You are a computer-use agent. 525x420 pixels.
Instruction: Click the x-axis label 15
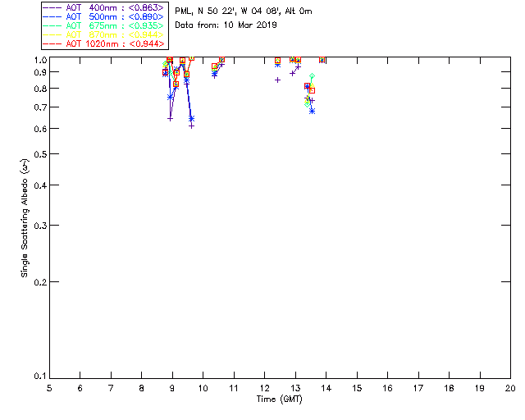tap(357, 389)
